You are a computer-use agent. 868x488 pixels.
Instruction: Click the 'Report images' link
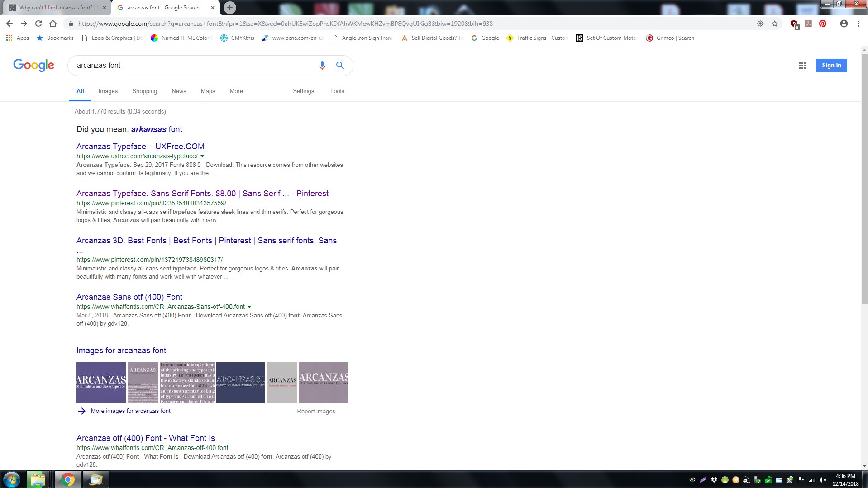tap(316, 412)
